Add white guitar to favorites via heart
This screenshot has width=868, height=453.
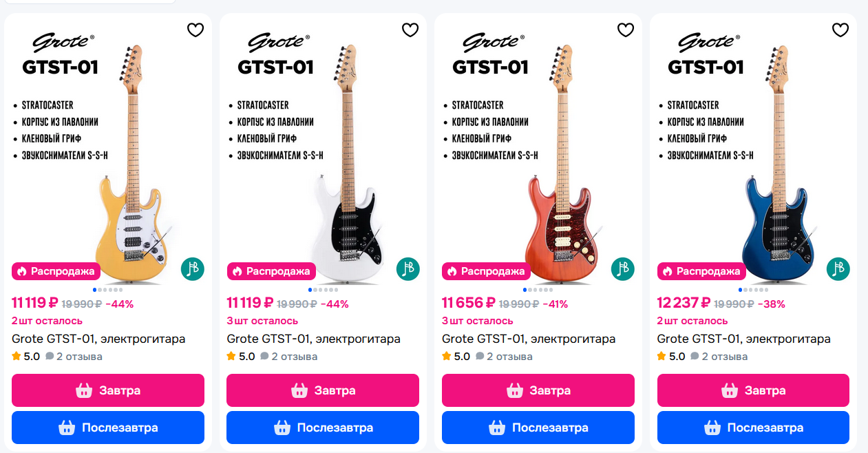[410, 30]
